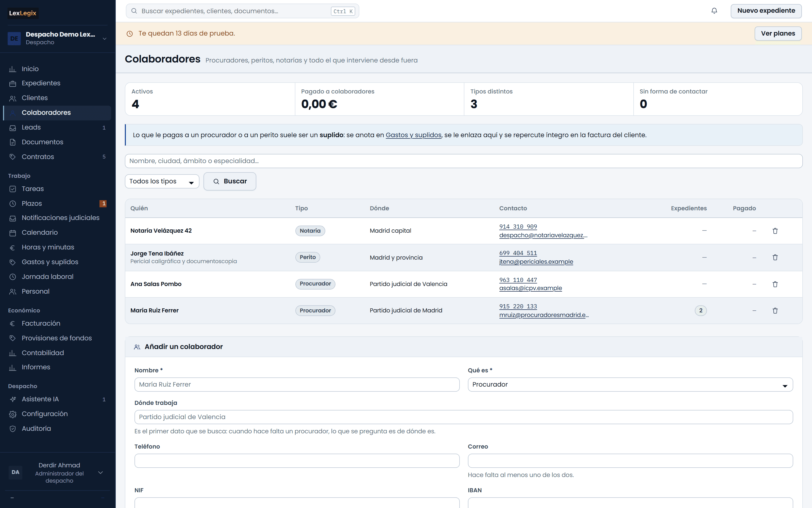The height and width of the screenshot is (508, 812).
Task: Focus the Nombre, ciudad, ámbito search field
Action: point(464,161)
